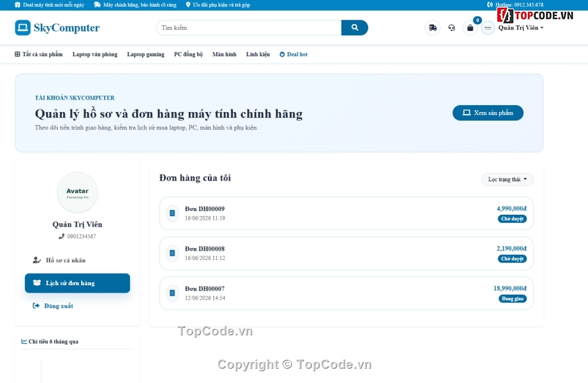Image resolution: width=588 pixels, height=383 pixels.
Task: Open the headset support icon
Action: point(451,28)
